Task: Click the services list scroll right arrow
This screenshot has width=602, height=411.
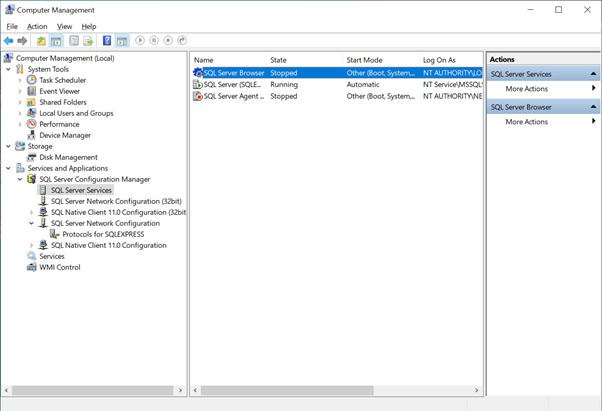Action: click(x=477, y=390)
